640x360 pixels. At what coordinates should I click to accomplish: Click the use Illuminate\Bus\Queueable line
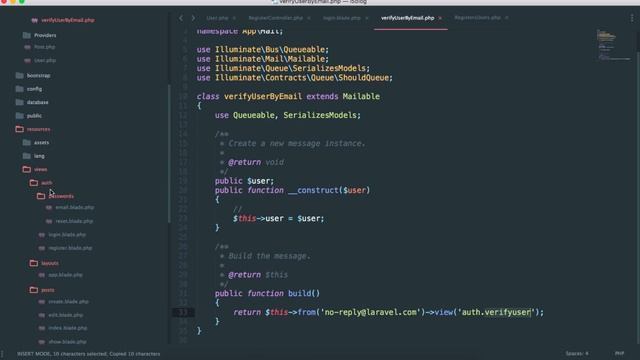[x=262, y=50]
